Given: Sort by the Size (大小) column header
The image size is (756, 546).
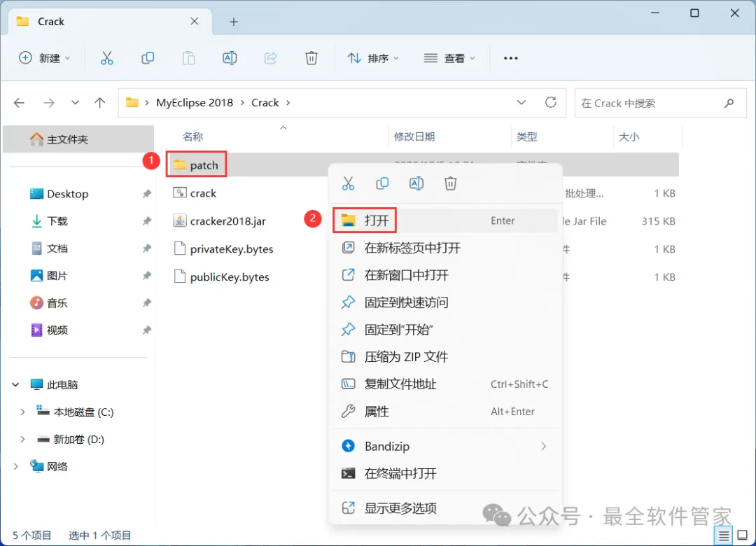Looking at the screenshot, I should tap(629, 137).
